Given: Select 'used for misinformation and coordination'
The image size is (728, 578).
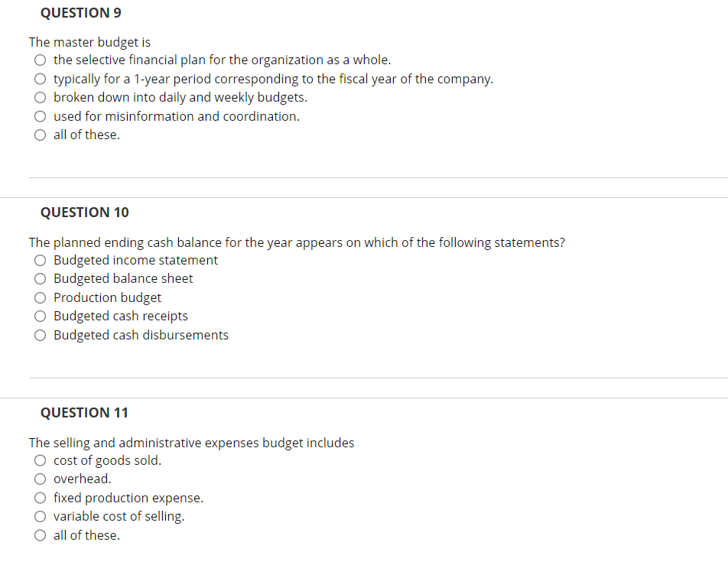Looking at the screenshot, I should click(x=40, y=116).
